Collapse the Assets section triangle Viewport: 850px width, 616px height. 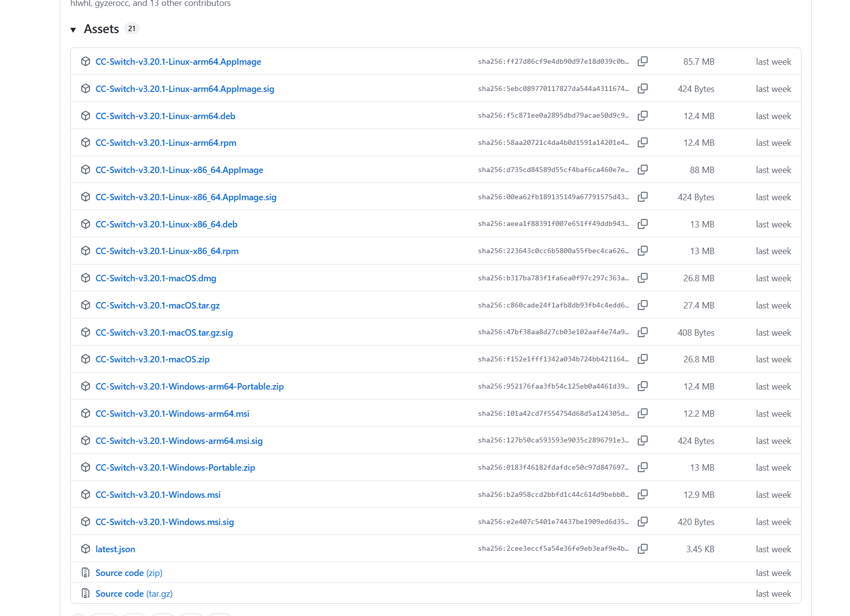(73, 30)
